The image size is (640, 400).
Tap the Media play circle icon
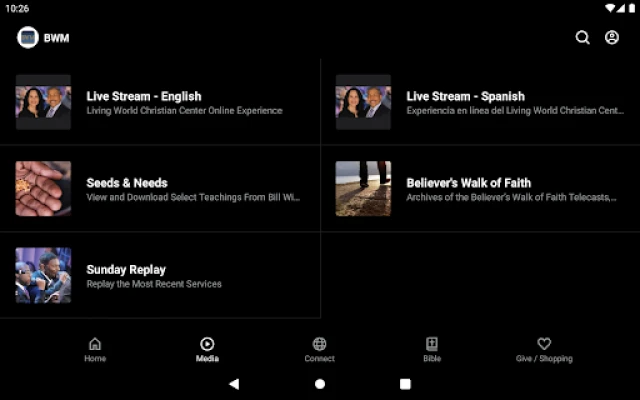[x=207, y=344]
